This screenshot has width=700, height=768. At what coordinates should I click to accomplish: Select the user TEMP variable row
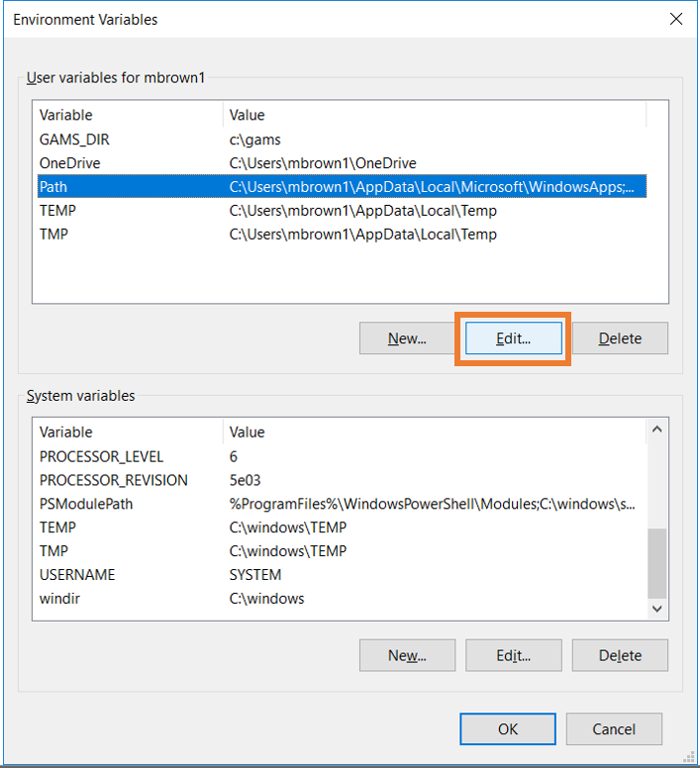coord(57,211)
